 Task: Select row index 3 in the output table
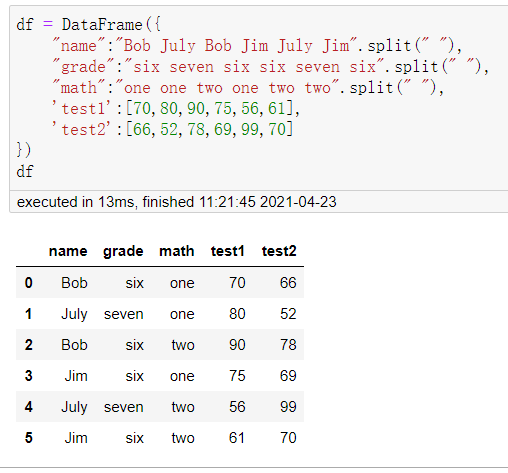pos(29,376)
